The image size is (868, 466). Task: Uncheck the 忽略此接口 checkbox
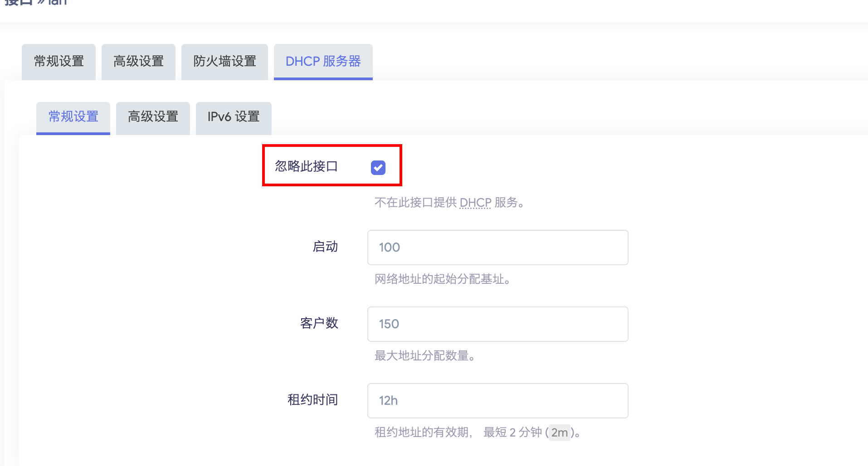[378, 168]
